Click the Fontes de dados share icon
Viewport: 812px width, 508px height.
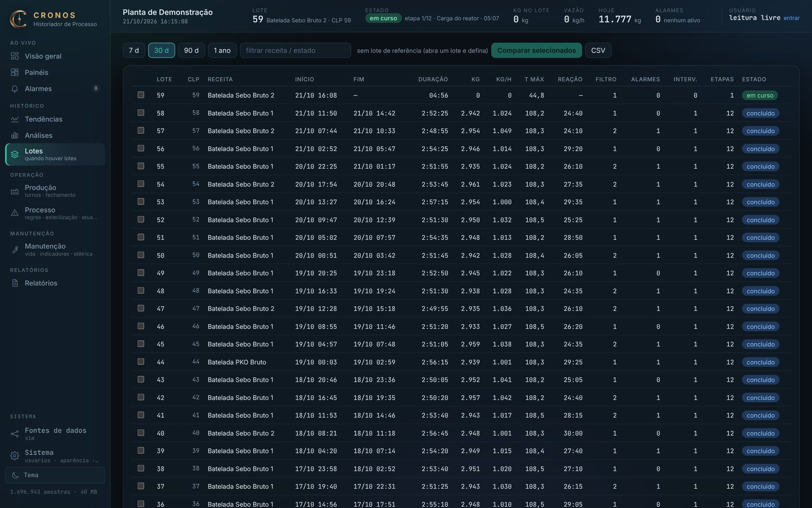(x=15, y=433)
